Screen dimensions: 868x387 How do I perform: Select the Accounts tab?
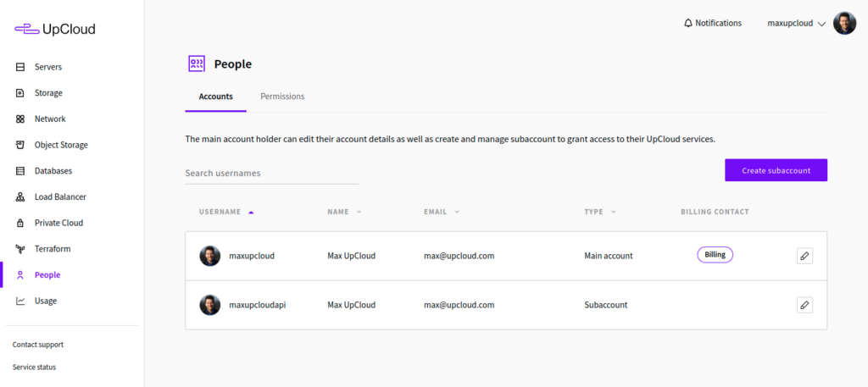pyautogui.click(x=215, y=97)
